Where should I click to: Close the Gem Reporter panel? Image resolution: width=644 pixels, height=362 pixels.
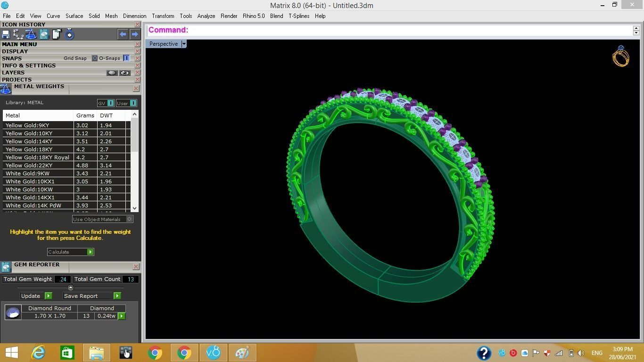(136, 266)
